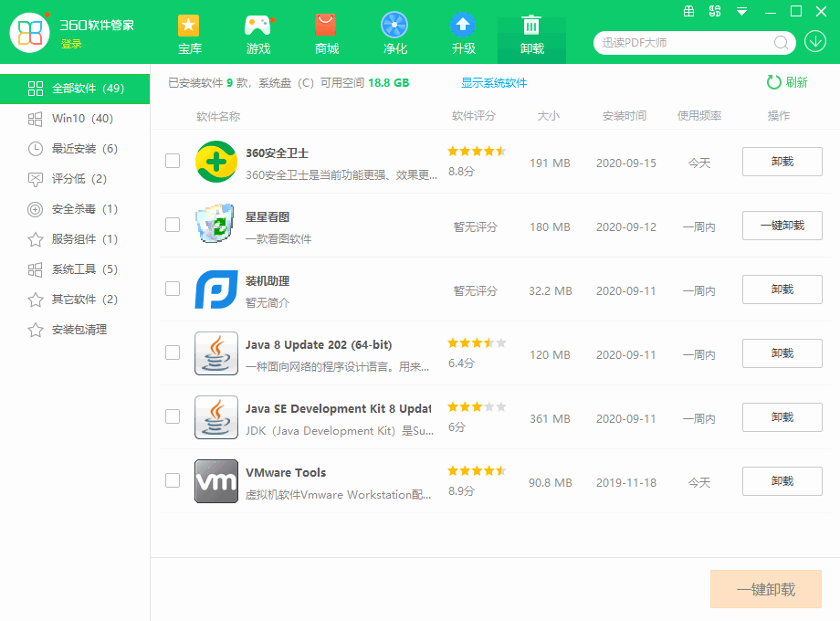Select the 净化 purify fan icon
This screenshot has height=621, width=840.
pyautogui.click(x=394, y=26)
